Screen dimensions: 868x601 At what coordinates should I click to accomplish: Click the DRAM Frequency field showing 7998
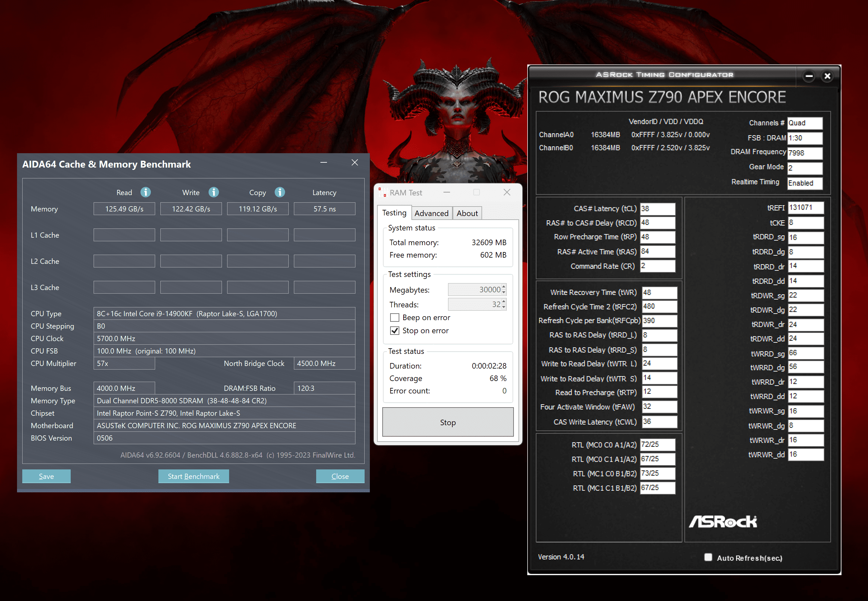[x=805, y=153]
